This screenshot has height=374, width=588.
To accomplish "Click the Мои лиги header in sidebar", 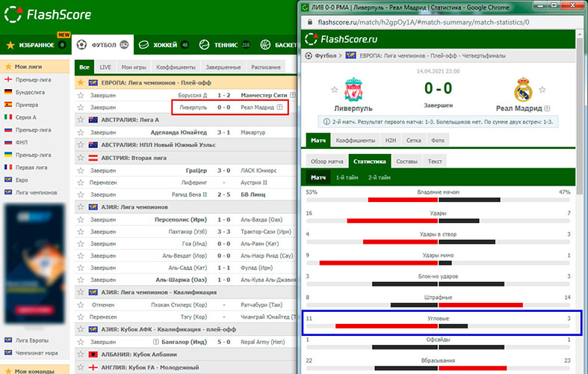I will click(34, 67).
